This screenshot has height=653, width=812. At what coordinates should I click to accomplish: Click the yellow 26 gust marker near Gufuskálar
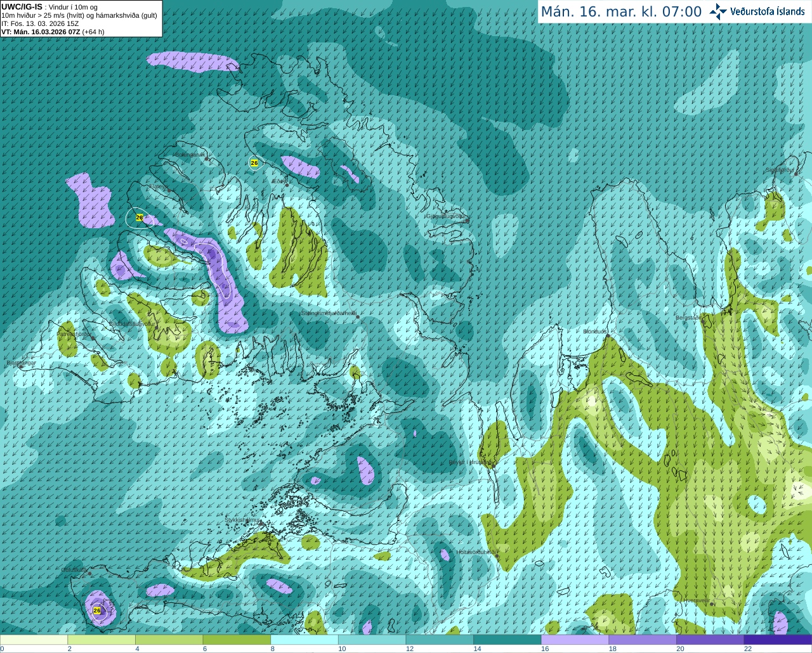(97, 611)
